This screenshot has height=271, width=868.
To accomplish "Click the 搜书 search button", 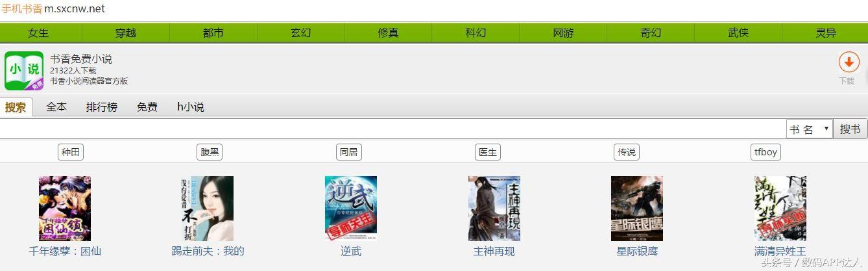I will 850,129.
